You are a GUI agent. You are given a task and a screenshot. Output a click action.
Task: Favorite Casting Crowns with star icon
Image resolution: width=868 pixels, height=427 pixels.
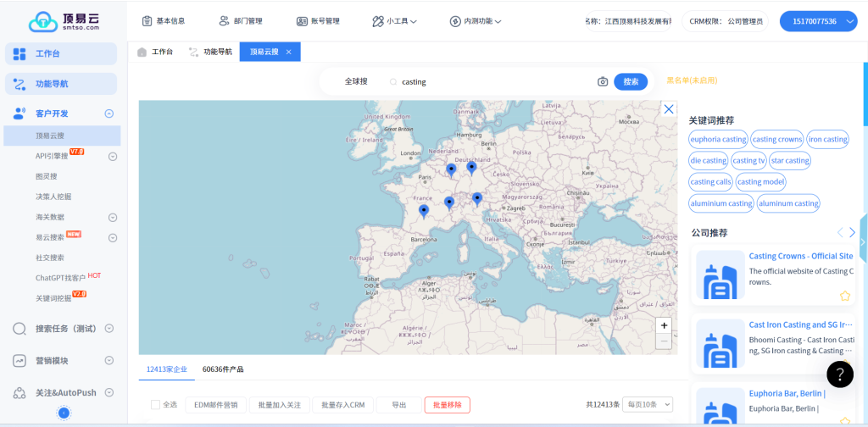pyautogui.click(x=844, y=296)
